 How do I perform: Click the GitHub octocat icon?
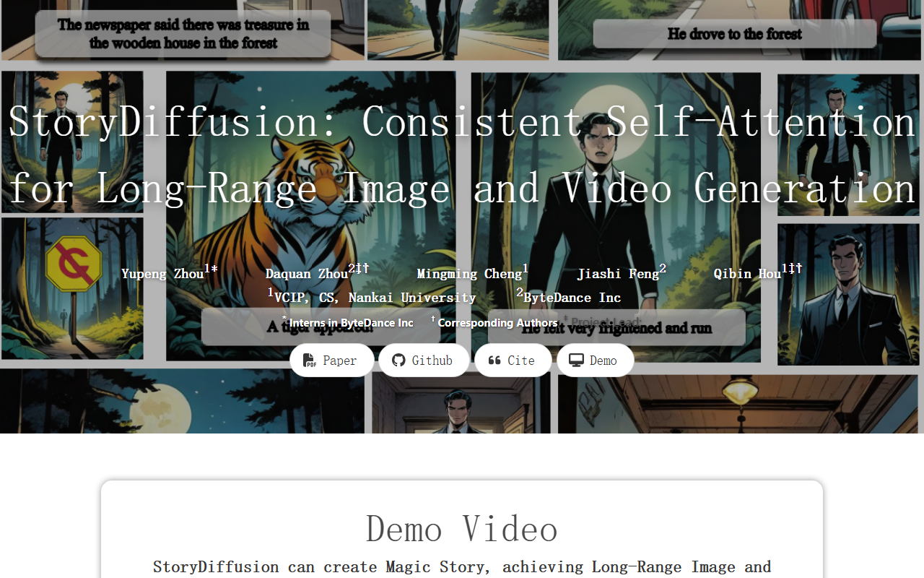398,361
